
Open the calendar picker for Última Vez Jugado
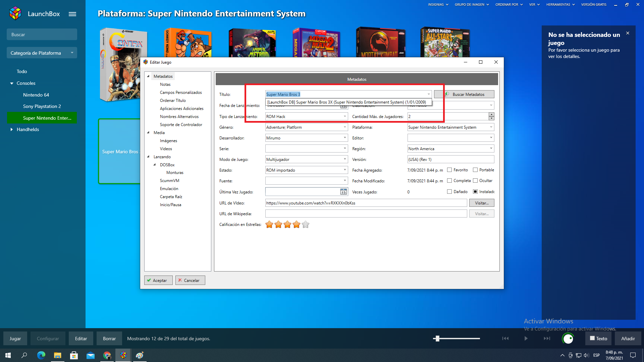[343, 192]
